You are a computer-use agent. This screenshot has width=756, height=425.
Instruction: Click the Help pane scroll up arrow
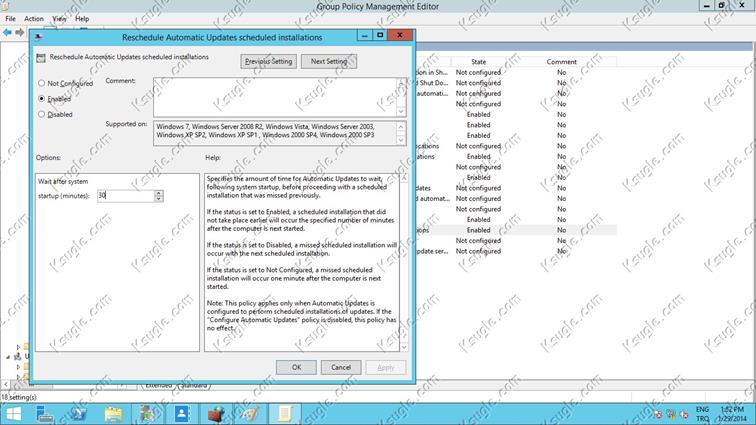point(404,178)
